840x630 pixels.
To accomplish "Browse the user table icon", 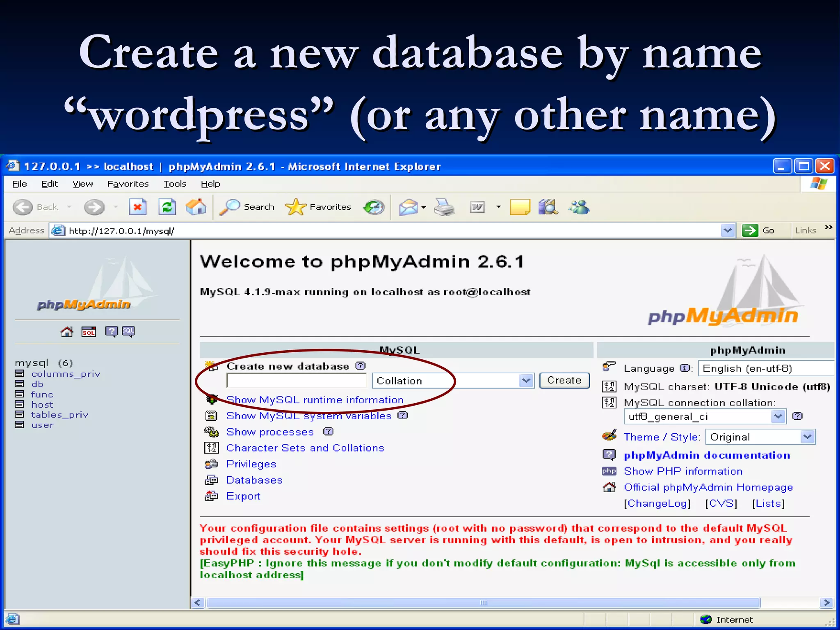I will (19, 425).
